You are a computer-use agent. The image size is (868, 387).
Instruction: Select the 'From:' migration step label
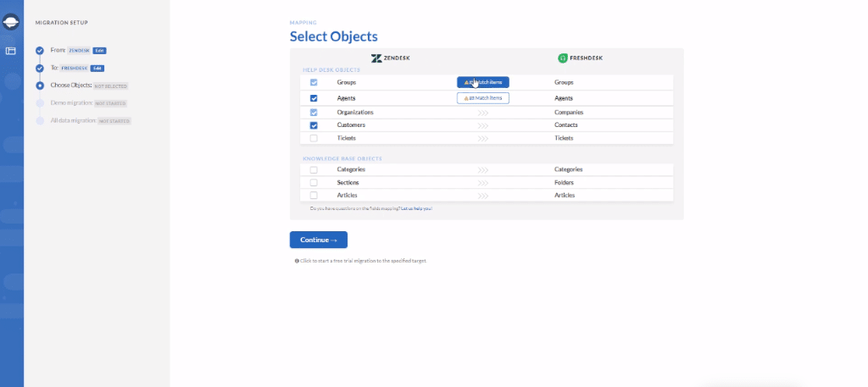pyautogui.click(x=58, y=50)
